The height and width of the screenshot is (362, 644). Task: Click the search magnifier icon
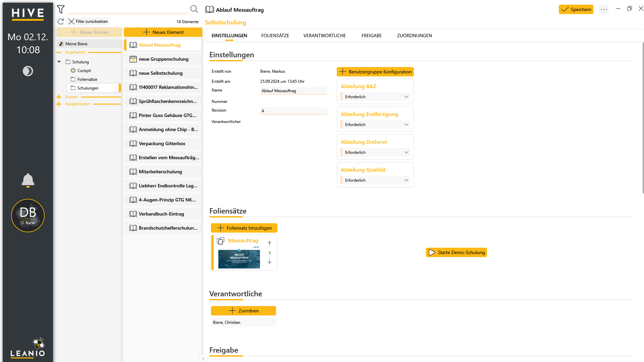click(194, 9)
